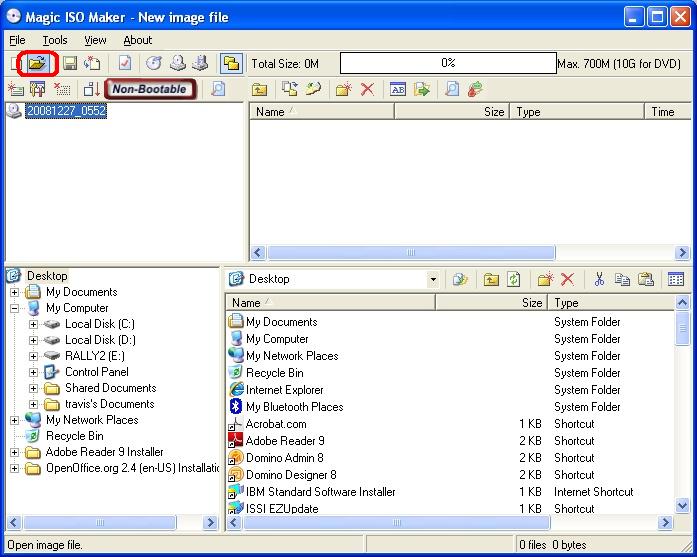Click the Make ISO from CD-ROM drive icon
Image resolution: width=697 pixels, height=557 pixels.
(178, 64)
